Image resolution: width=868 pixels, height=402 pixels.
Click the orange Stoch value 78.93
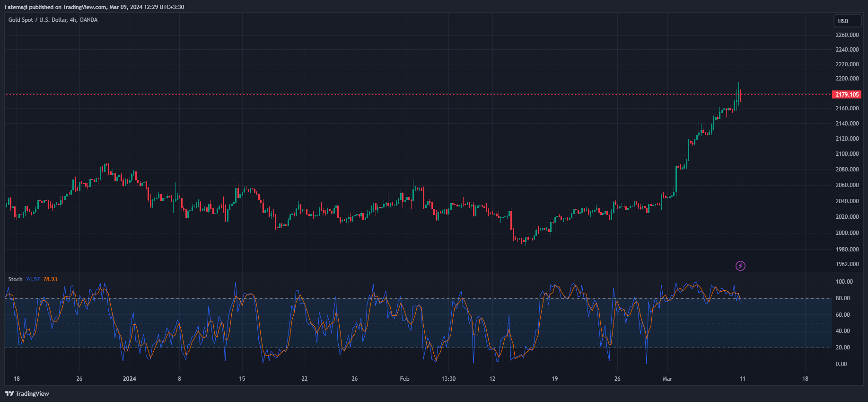click(50, 279)
